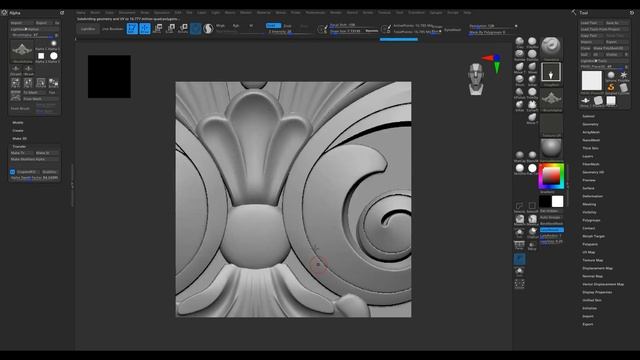Toggle Rgb paint mode

coord(236,25)
